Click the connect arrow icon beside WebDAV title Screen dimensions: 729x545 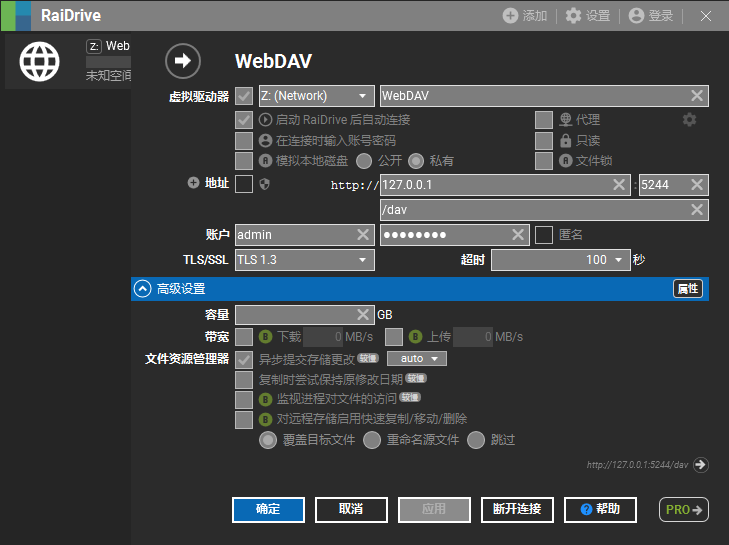(183, 61)
